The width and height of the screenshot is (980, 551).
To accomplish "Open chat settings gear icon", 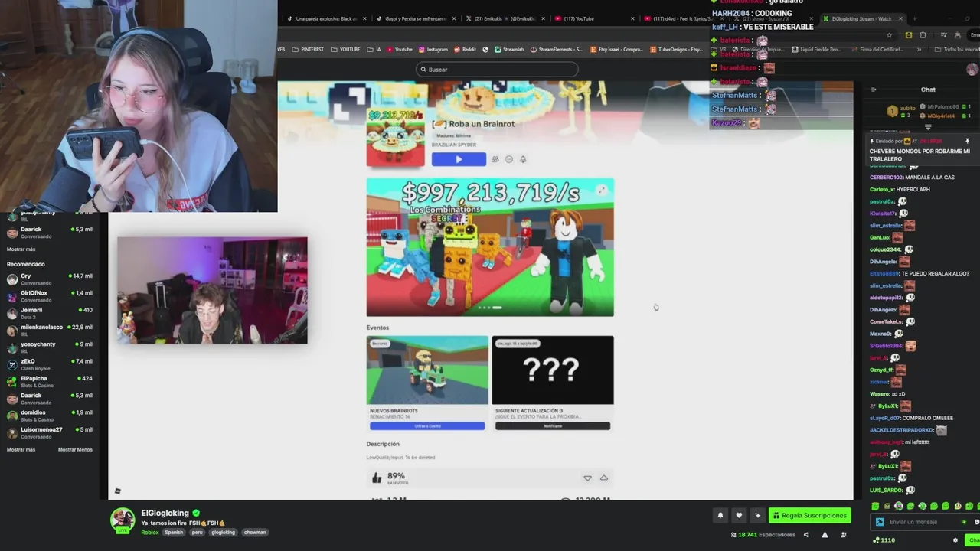I will point(955,540).
